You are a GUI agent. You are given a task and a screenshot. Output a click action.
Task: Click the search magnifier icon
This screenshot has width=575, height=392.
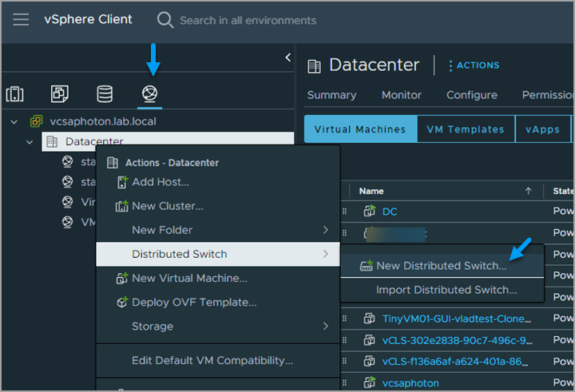tap(165, 20)
